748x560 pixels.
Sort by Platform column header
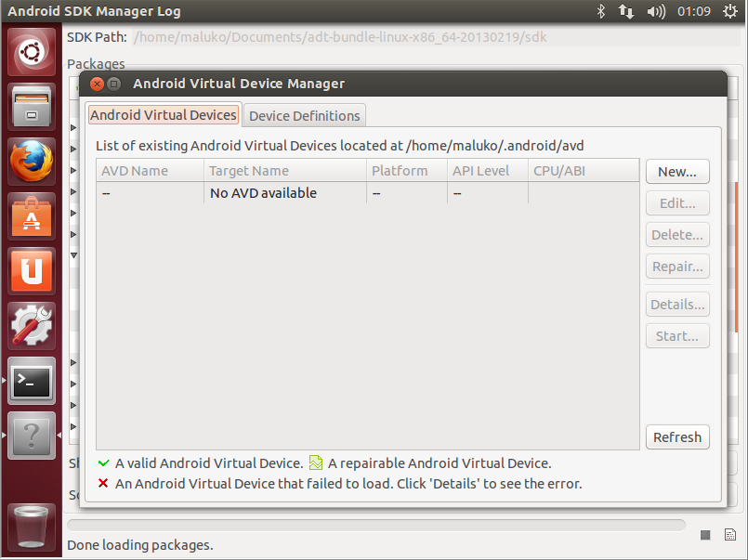407,171
